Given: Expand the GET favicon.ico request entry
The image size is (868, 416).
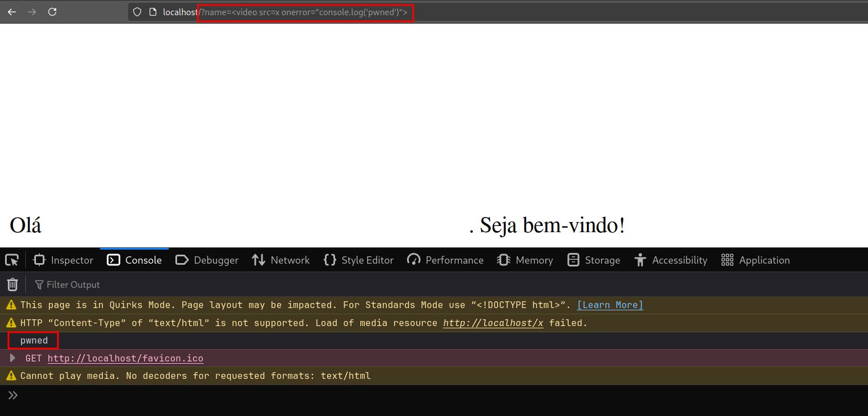Looking at the screenshot, I should pos(12,358).
